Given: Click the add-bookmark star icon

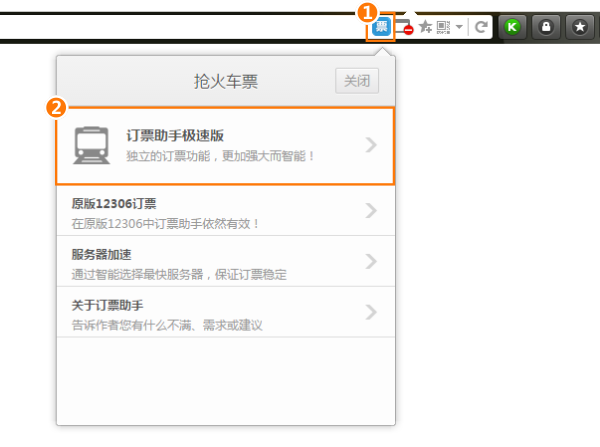Looking at the screenshot, I should [425, 27].
